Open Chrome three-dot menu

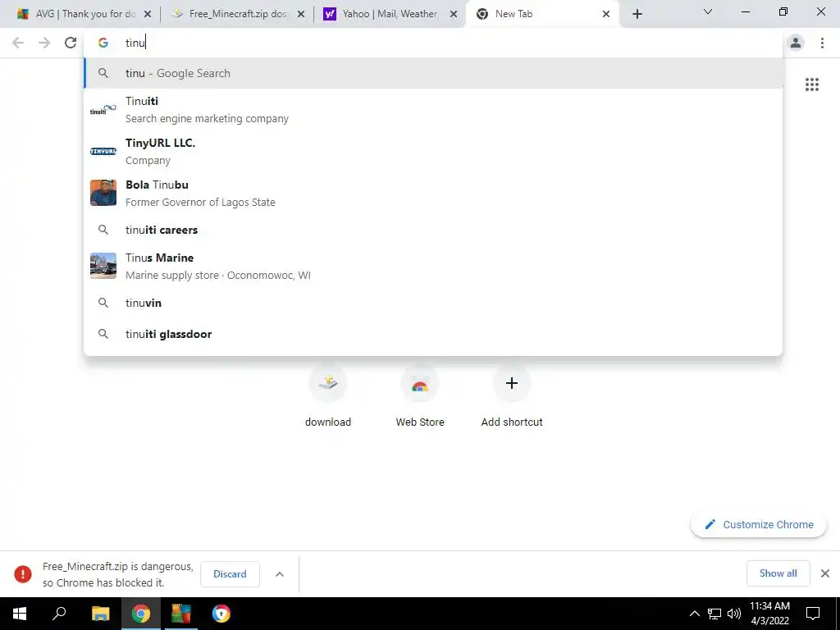coord(822,43)
